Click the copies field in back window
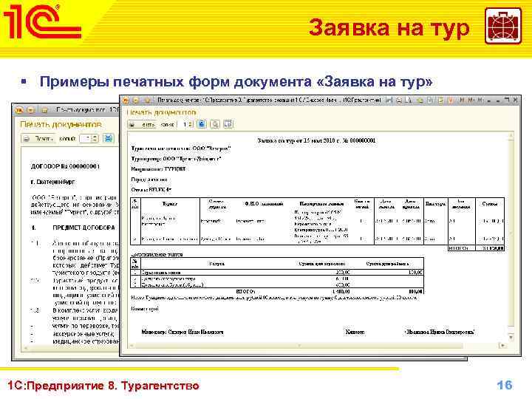This screenshot has width=532, height=399. (x=86, y=138)
